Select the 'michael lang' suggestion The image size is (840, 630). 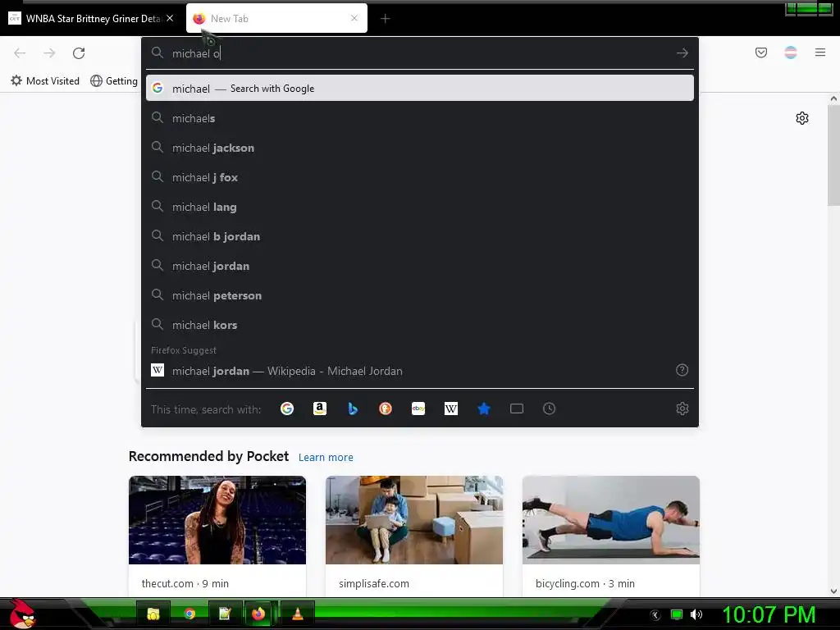point(419,207)
